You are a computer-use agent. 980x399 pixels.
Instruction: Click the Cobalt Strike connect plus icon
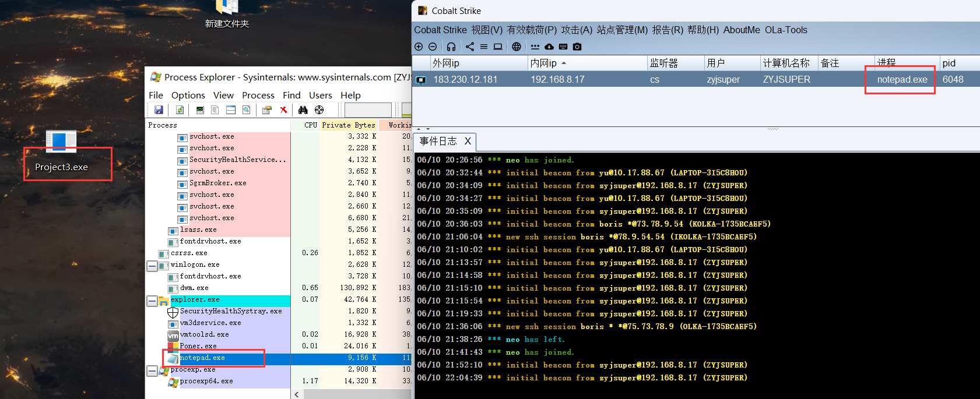419,47
